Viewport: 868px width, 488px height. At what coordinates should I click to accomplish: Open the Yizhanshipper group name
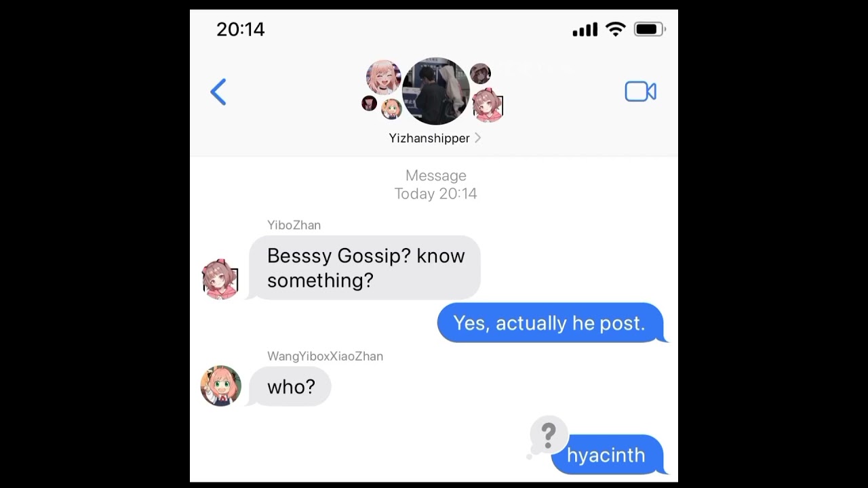pyautogui.click(x=429, y=138)
